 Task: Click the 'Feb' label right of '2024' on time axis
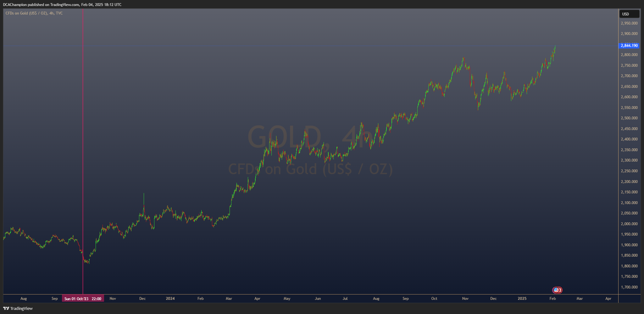(x=201, y=299)
